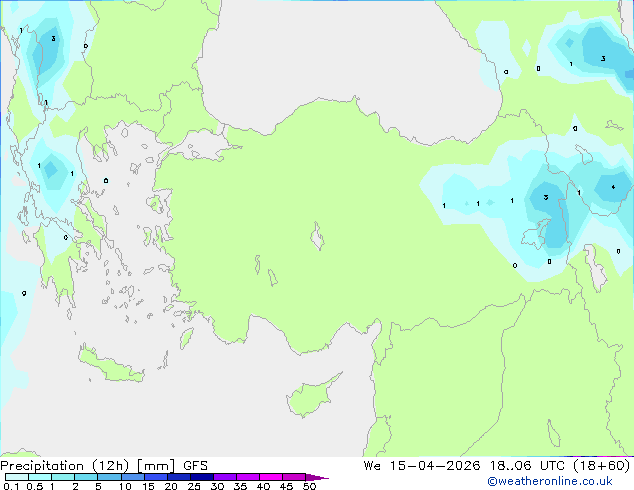The image size is (634, 490).
Task: Click the 'Precipitation (12h) [mm]' title text
Action: click(88, 466)
